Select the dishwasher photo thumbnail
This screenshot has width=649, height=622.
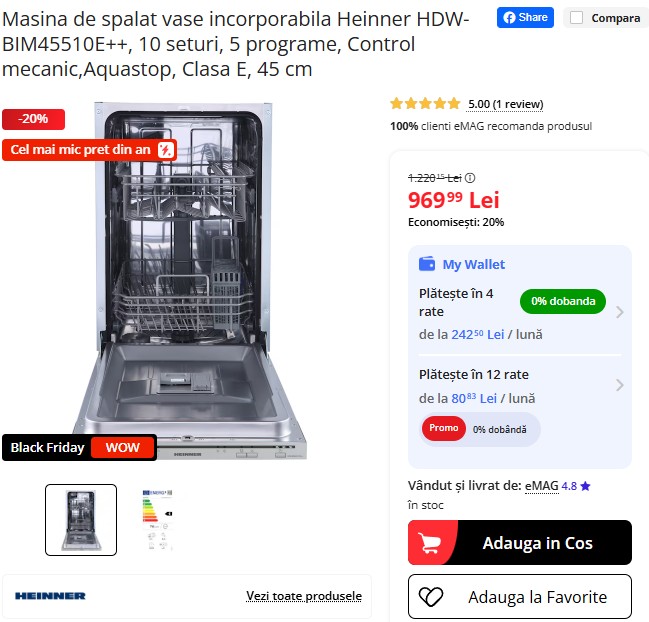click(x=81, y=520)
